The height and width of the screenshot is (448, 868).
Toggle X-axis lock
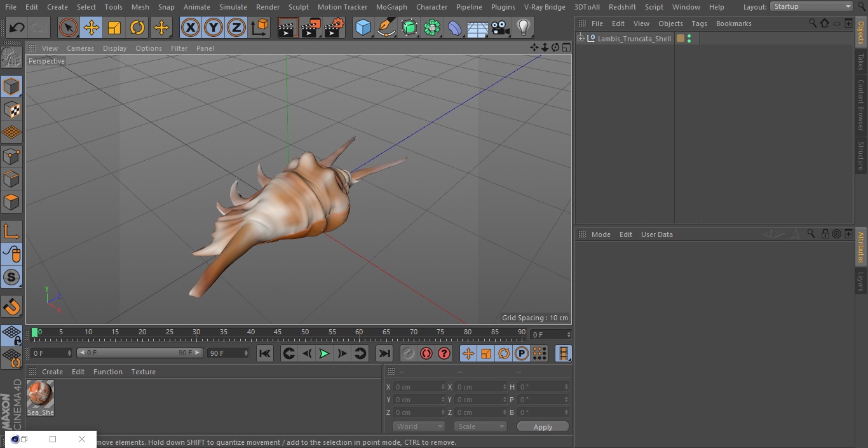(x=190, y=27)
